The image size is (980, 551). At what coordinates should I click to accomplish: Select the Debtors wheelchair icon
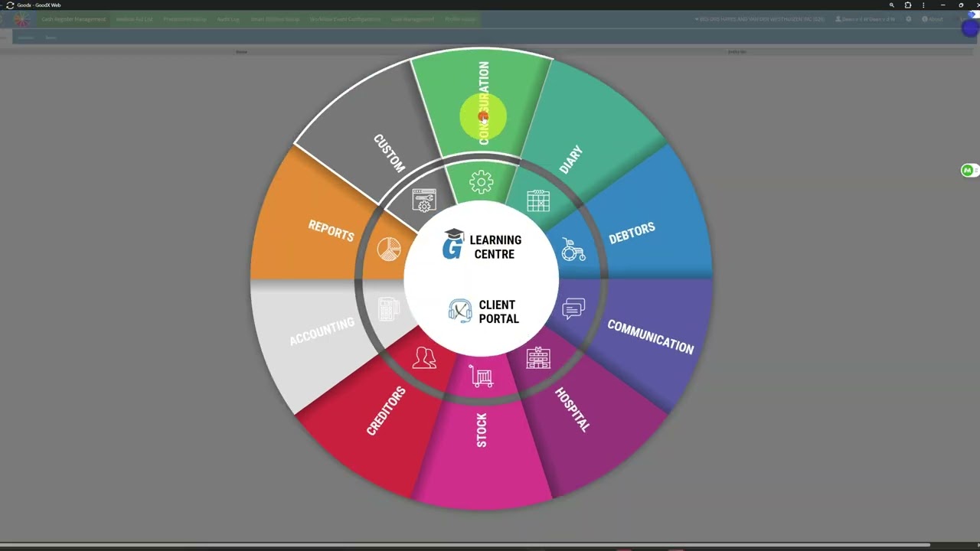point(573,249)
